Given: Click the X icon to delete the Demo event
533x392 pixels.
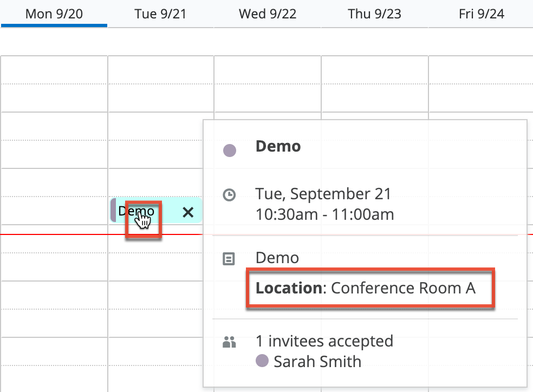Looking at the screenshot, I should click(188, 213).
